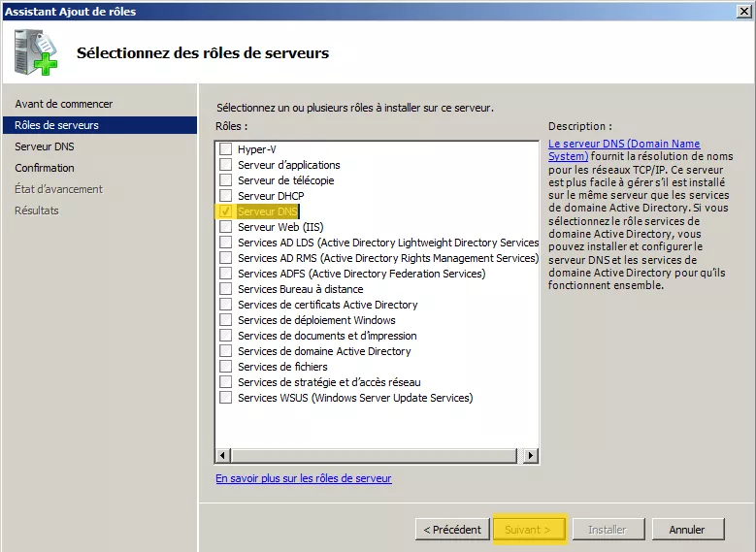
Task: Tick the Serveur de télécopie checkbox
Action: tap(225, 179)
